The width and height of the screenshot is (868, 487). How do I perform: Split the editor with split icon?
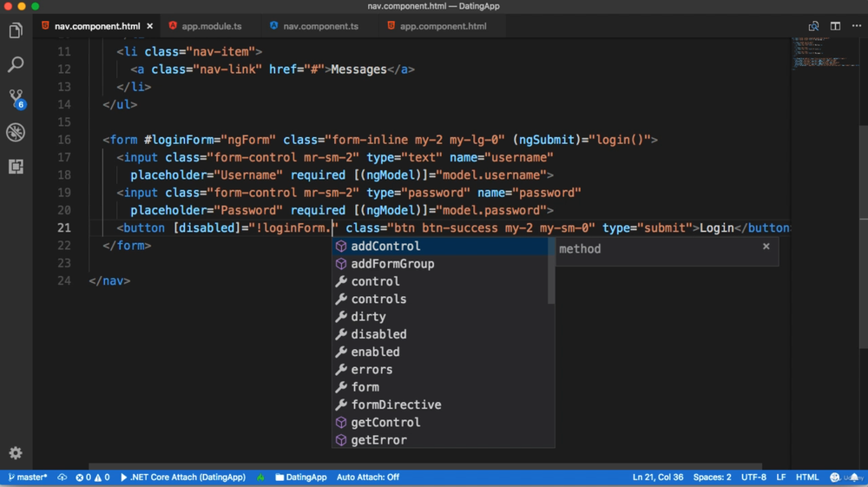point(835,26)
